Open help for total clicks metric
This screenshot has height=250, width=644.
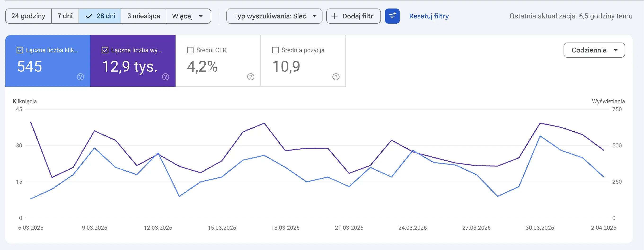point(80,77)
